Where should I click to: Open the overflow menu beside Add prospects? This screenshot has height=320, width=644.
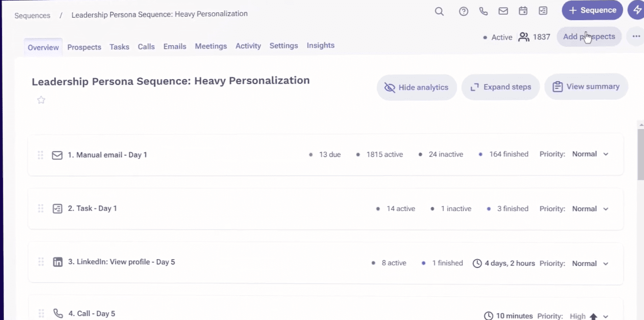636,36
